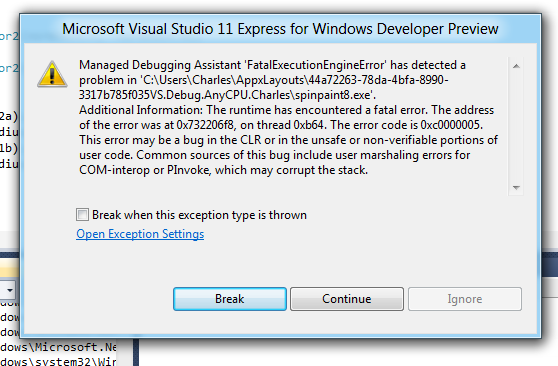The width and height of the screenshot is (558, 366).
Task: Click the greyed-out Ignore button
Action: coord(465,299)
